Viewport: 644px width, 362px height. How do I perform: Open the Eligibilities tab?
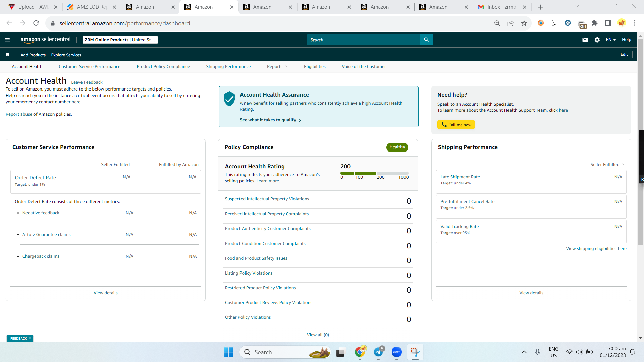coord(315,67)
